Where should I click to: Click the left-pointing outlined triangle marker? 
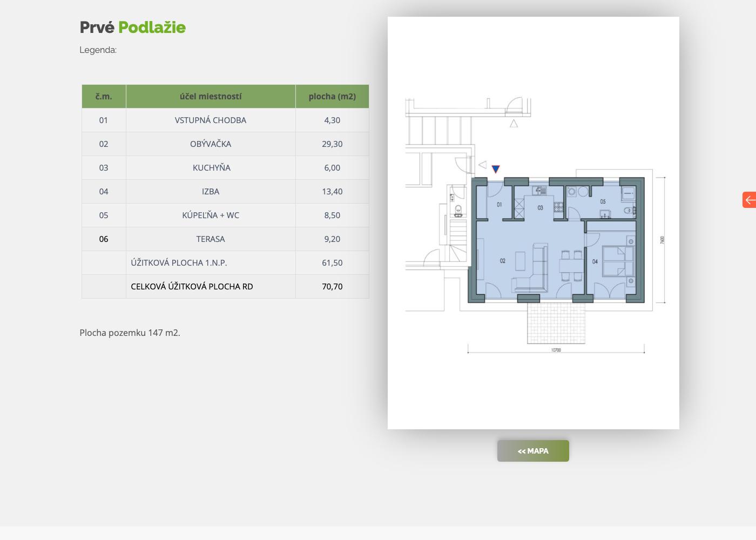tap(483, 165)
